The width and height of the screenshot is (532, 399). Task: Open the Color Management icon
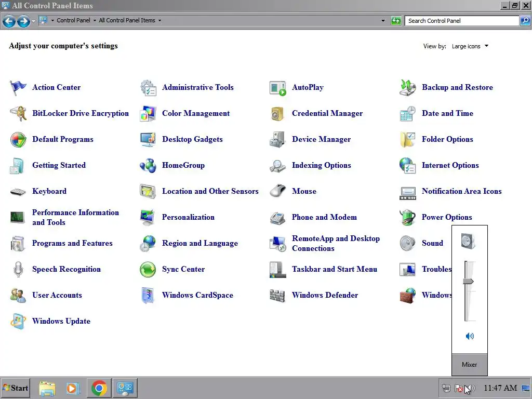pos(148,113)
